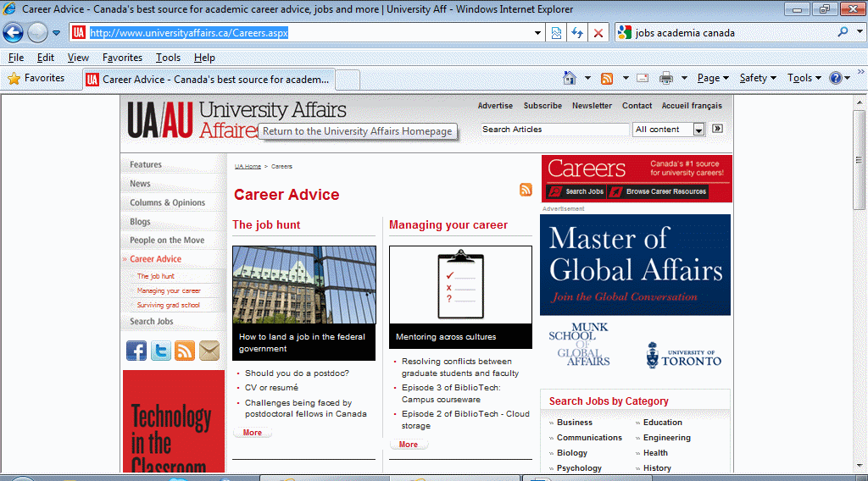
Task: Click News in the left sidebar
Action: click(140, 184)
